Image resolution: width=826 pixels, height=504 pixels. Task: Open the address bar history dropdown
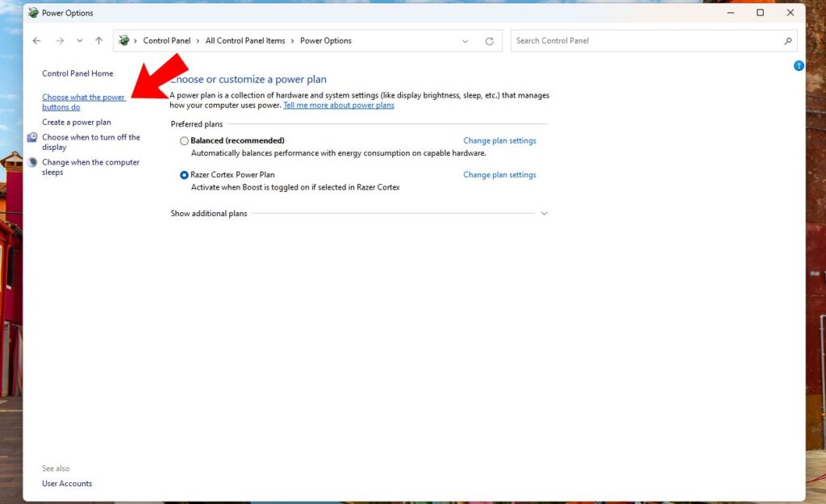465,41
